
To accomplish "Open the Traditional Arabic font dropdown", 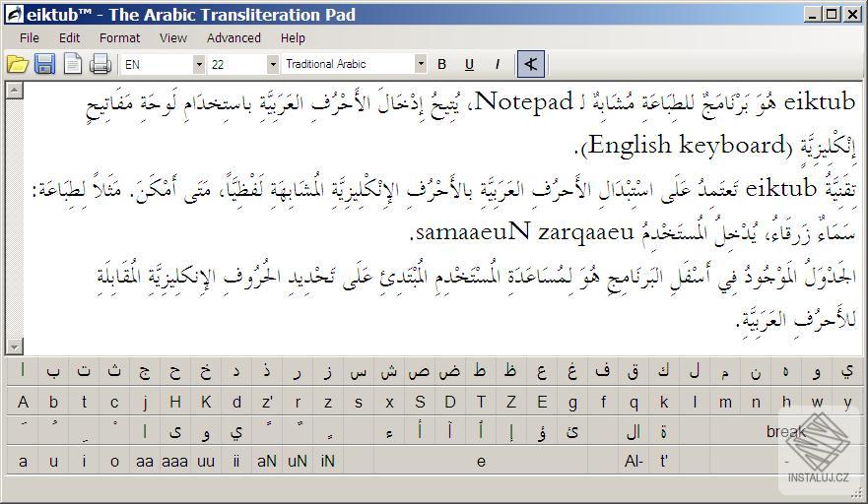I will pos(421,64).
